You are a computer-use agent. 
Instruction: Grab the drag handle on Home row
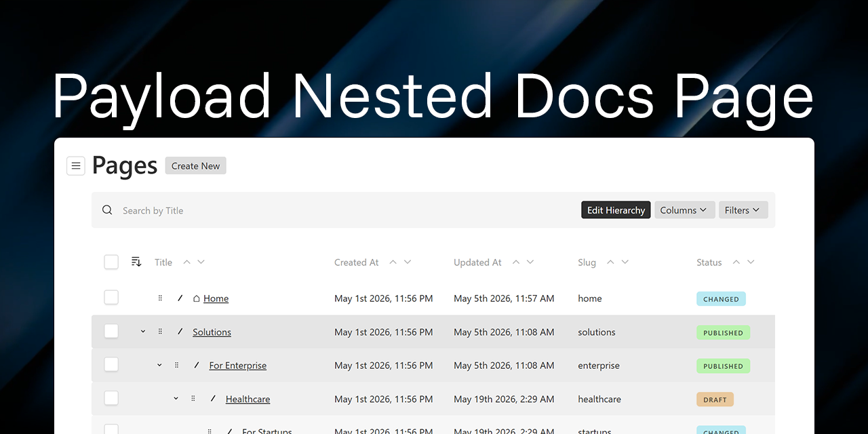point(160,298)
